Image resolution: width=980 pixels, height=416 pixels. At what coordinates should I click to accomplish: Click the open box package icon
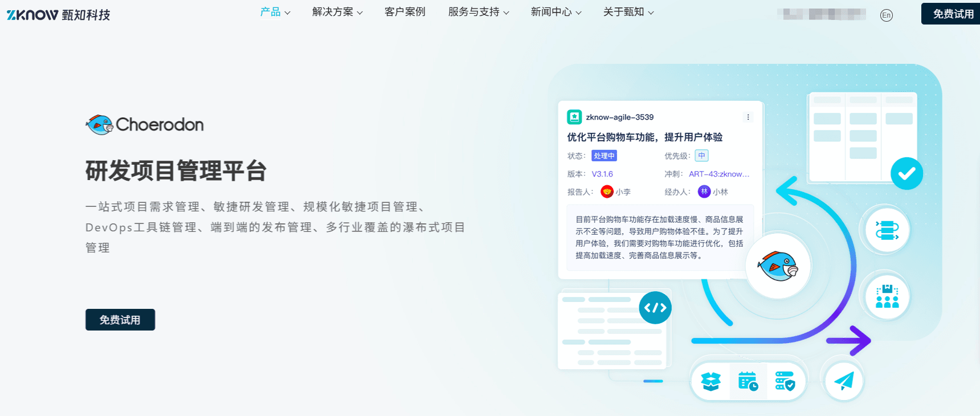tap(711, 381)
